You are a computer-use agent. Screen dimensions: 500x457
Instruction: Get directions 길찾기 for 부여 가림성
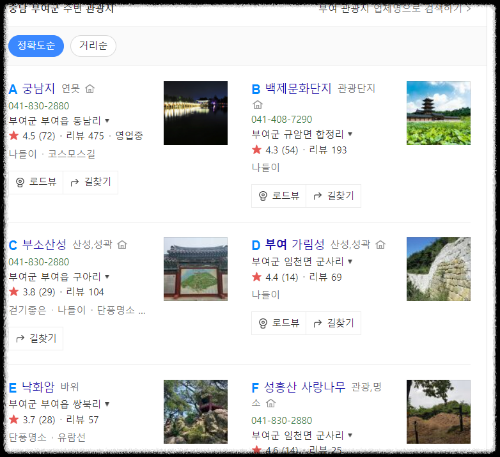(333, 323)
